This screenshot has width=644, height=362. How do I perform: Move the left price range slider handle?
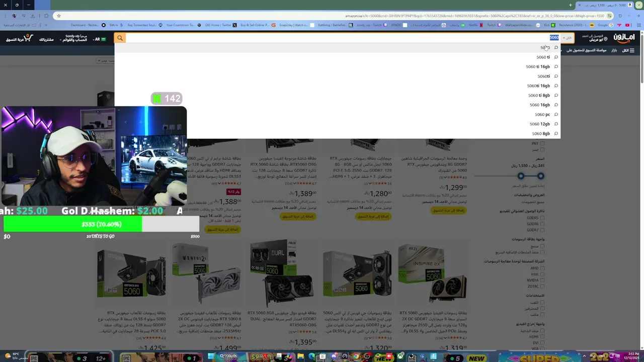[x=521, y=176]
